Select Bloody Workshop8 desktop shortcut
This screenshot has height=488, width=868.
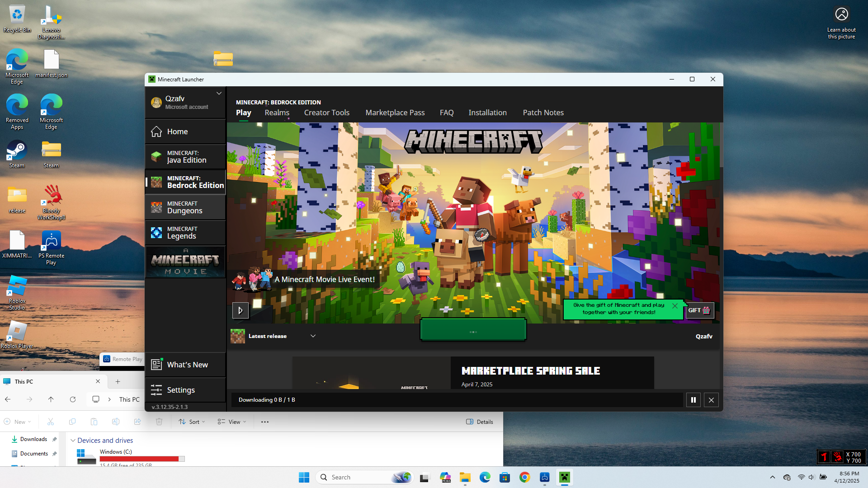pyautogui.click(x=51, y=202)
